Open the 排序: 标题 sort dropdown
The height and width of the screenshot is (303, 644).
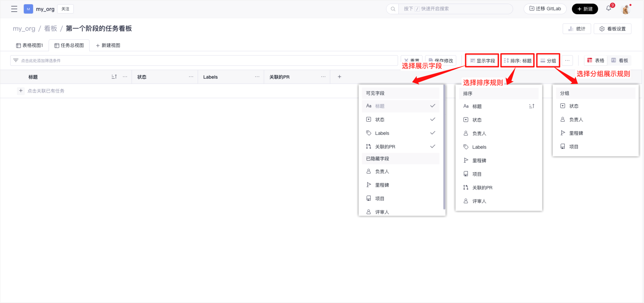pos(517,60)
